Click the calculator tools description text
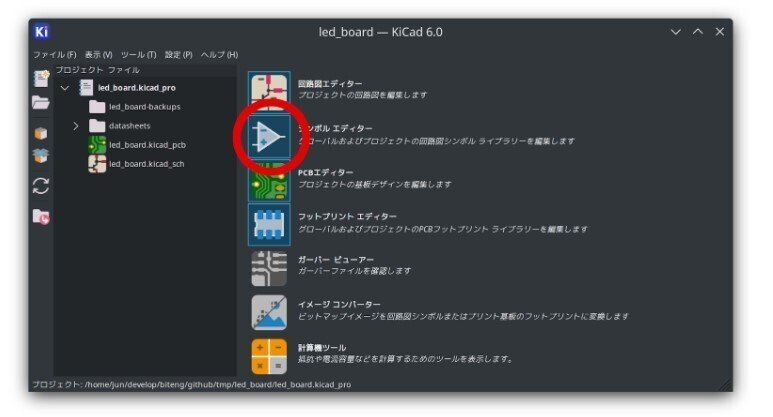Screen dimensions: 773x417 tap(405, 359)
